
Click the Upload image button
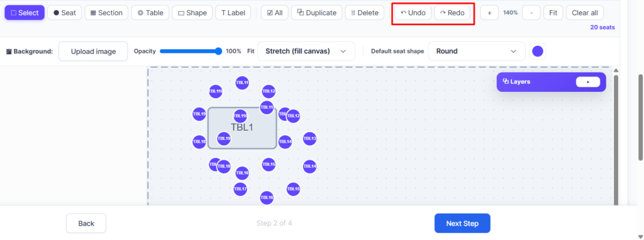click(x=93, y=52)
